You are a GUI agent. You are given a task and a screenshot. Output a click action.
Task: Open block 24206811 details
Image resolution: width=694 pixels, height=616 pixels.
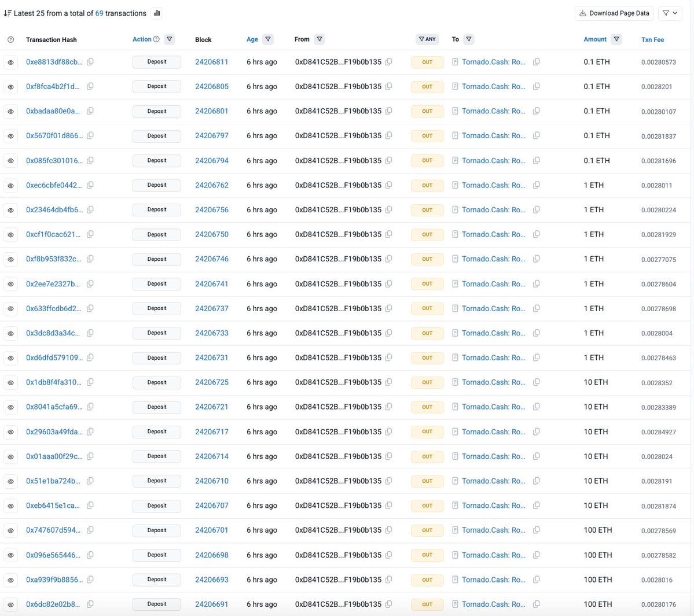[211, 62]
